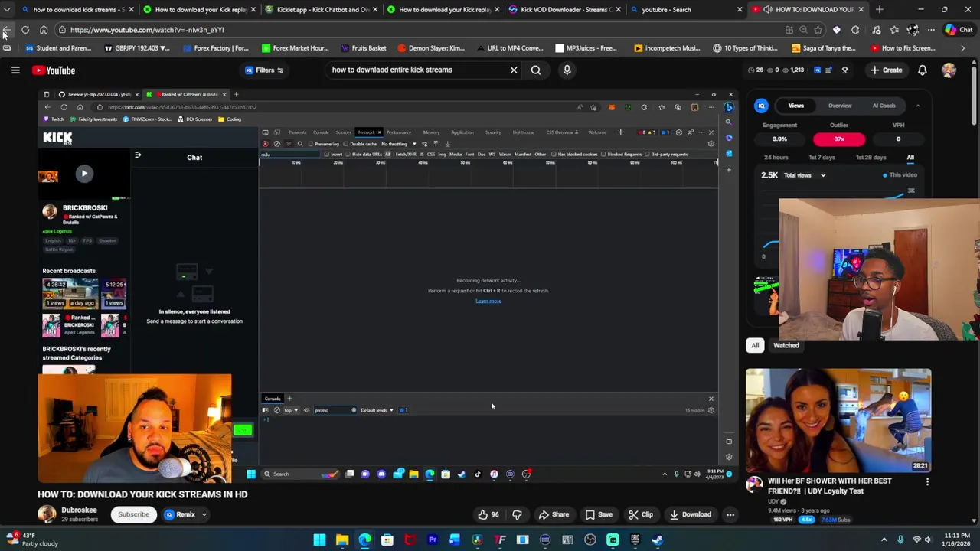This screenshot has width=980, height=551.
Task: Open Dubroskee channel avatar
Action: 47,514
